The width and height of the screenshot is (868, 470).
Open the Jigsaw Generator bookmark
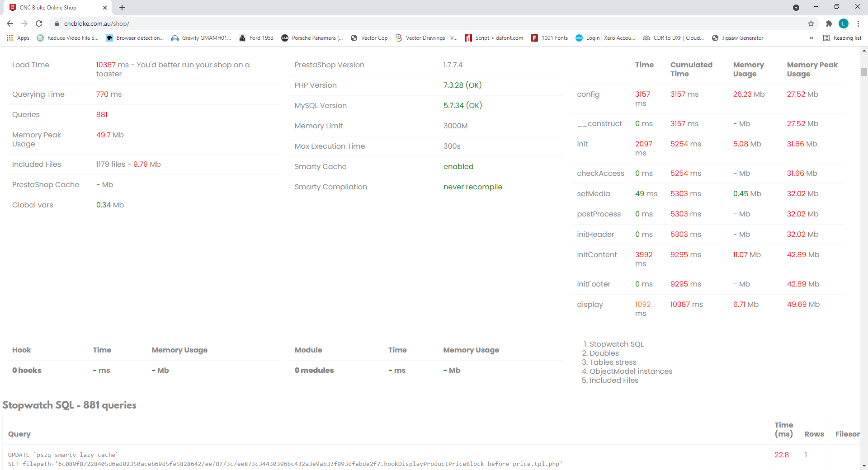[737, 38]
